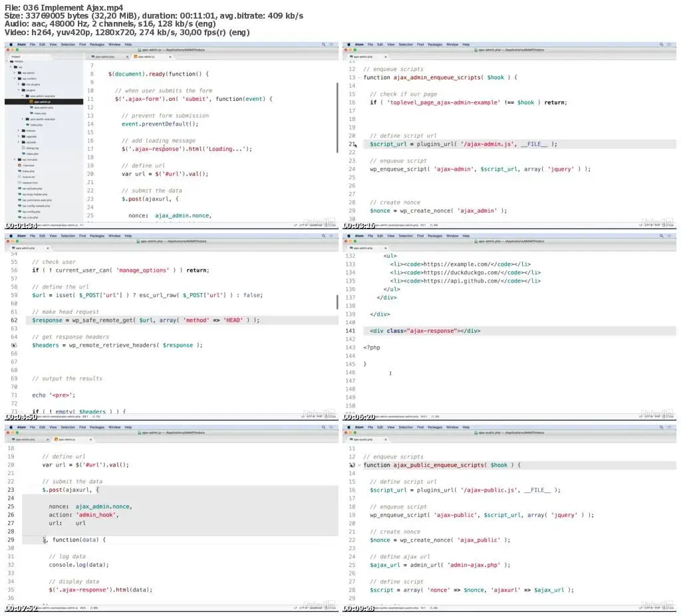Close ajax-admin.php tab in frame 00:01:34
This screenshot has width=681, height=616.
point(127,57)
